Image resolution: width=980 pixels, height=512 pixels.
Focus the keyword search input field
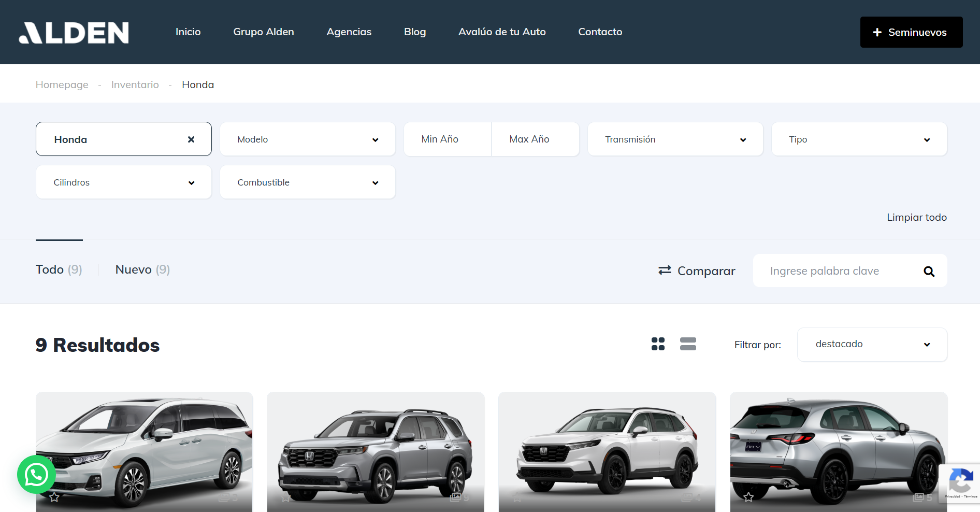839,271
